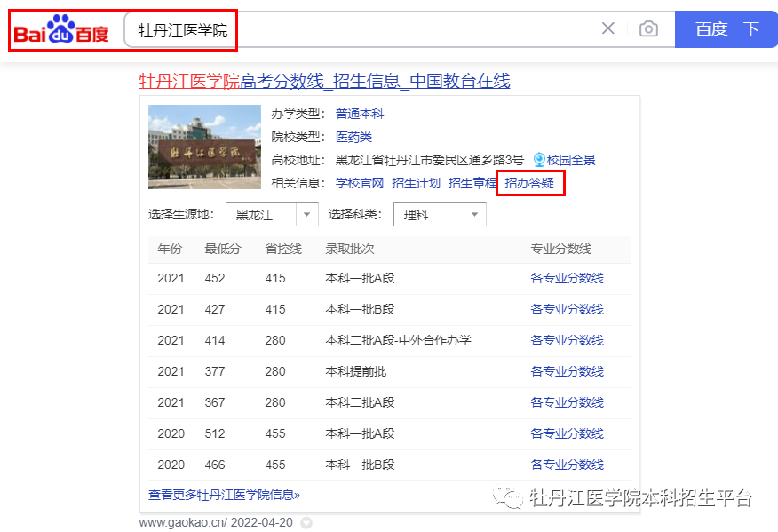This screenshot has width=778, height=532.
Task: Open 各专业分数线 for 2020 本科一批B段
Action: pos(567,465)
